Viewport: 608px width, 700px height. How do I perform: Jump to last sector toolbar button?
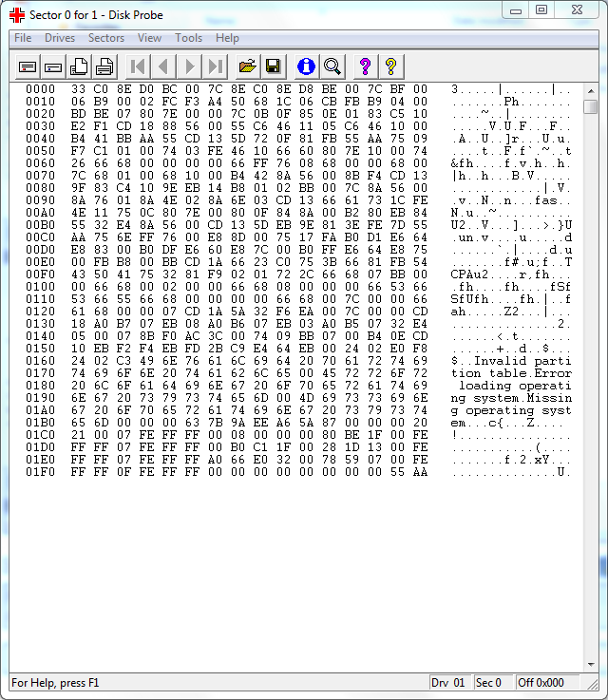[x=216, y=67]
